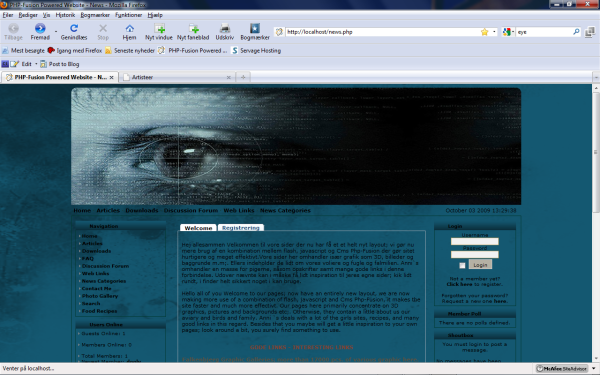
Task: Click the Fremad forward arrow icon
Action: click(40, 28)
